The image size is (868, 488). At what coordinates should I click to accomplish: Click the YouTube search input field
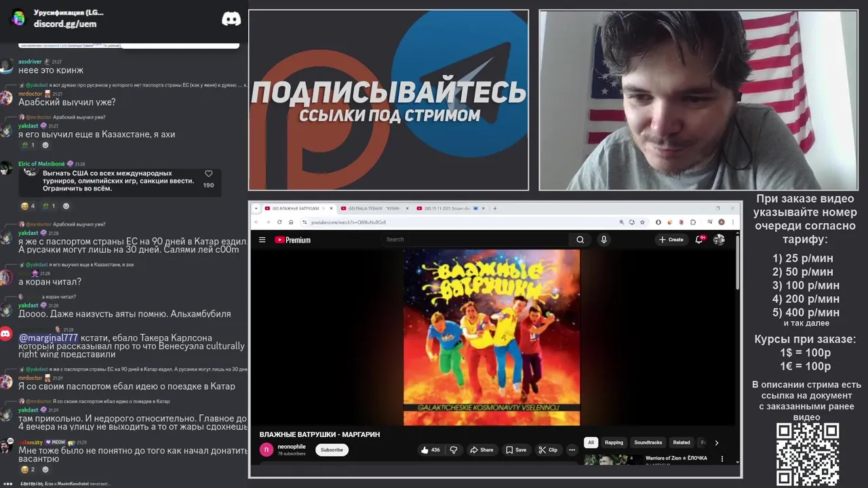[x=475, y=239]
